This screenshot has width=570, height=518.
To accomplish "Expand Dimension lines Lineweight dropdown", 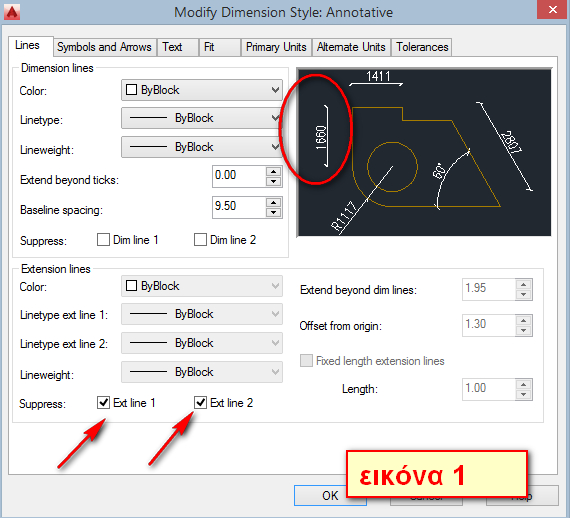I will [202, 147].
